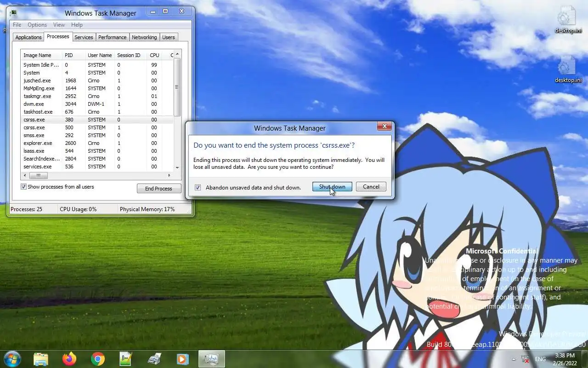Open the printer/fax taskbar icon
Screen dimensions: 588x368
click(x=155, y=359)
